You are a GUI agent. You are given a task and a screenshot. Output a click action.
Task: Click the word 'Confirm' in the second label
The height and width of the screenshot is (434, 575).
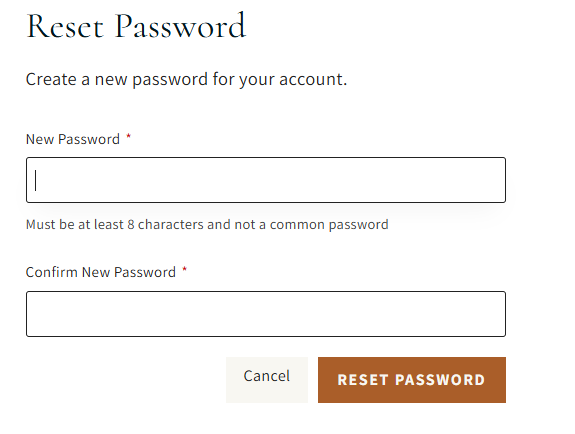[x=52, y=272]
